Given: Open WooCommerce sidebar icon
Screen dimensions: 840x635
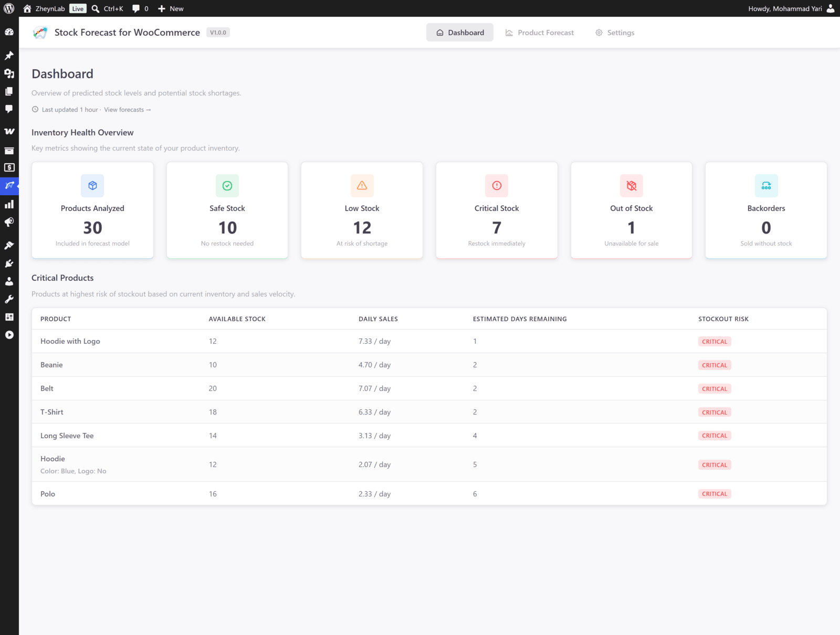Looking at the screenshot, I should coord(9,132).
